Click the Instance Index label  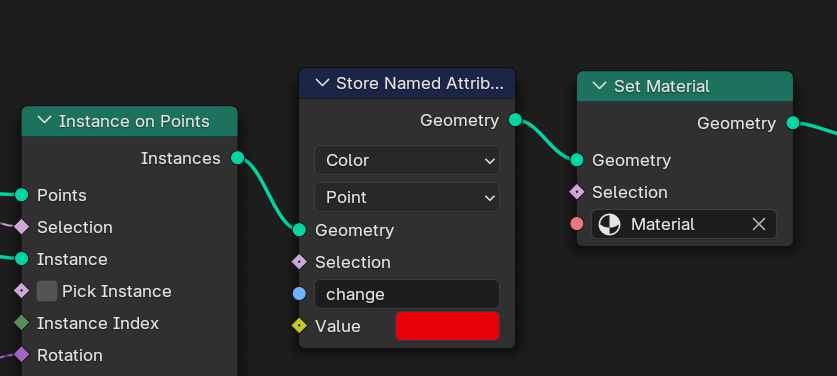(x=98, y=323)
